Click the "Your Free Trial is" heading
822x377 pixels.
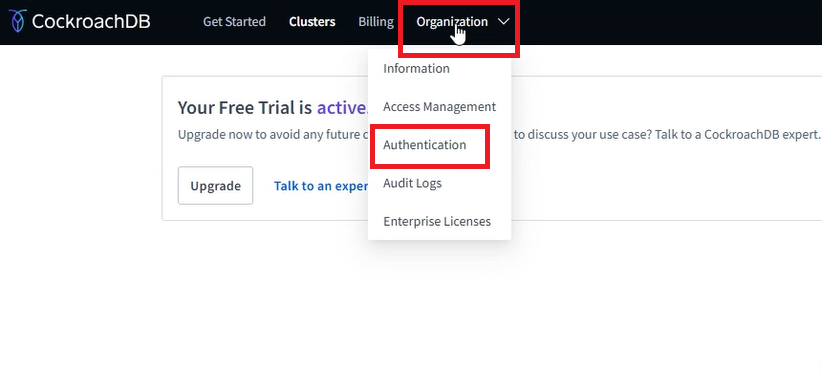pos(245,107)
